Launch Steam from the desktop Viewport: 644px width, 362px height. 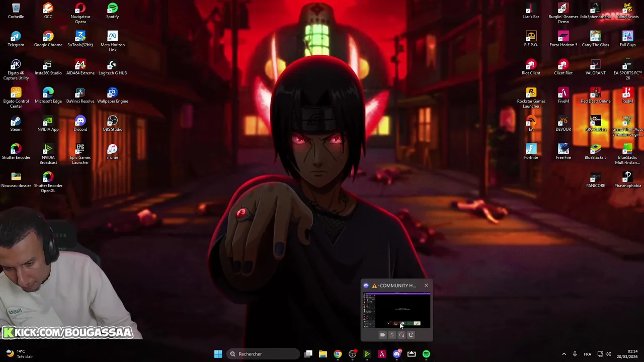pos(16,124)
